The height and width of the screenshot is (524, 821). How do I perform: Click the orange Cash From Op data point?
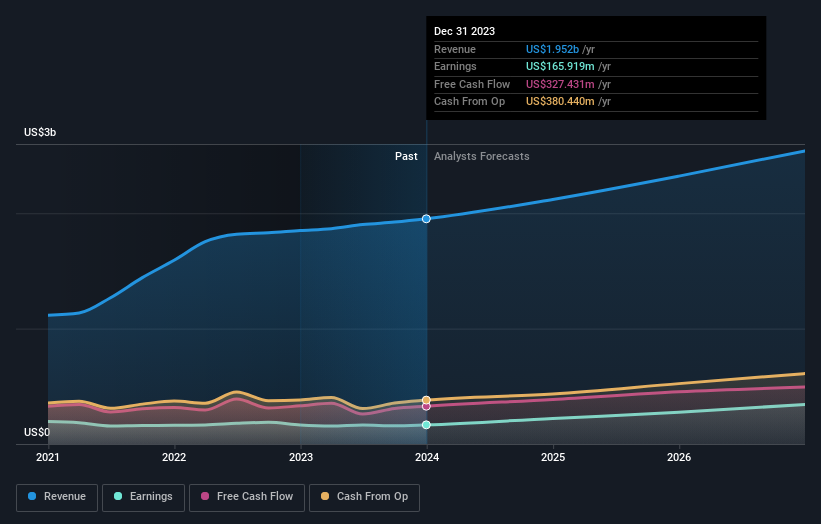click(426, 400)
